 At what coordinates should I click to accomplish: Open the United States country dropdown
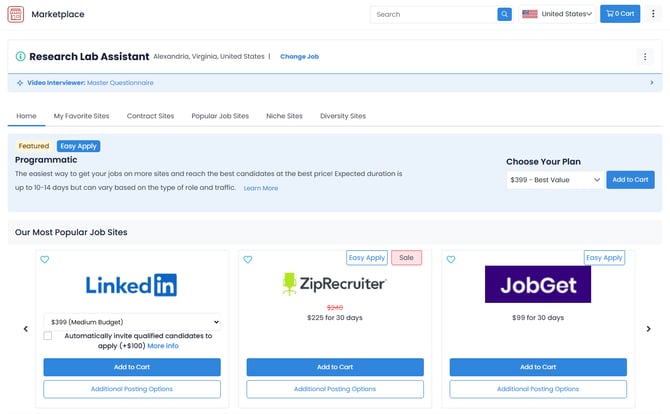(557, 14)
